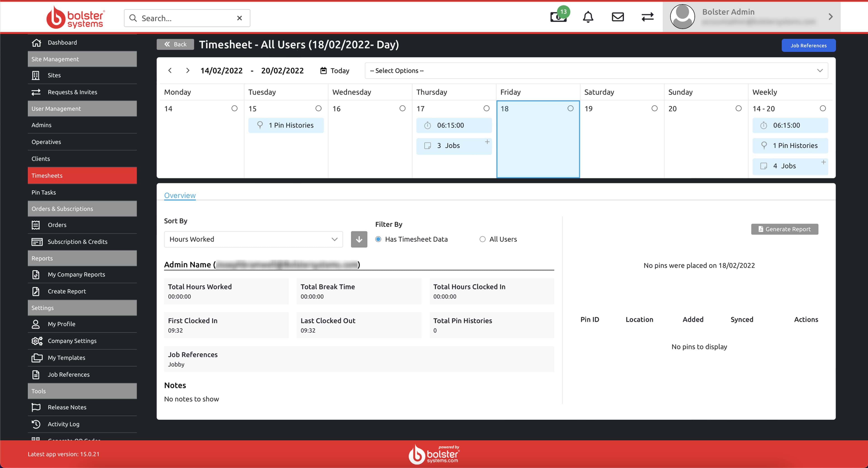Toggle sort direction with the down arrow button
Screen dimensions: 868x468
pyautogui.click(x=359, y=239)
